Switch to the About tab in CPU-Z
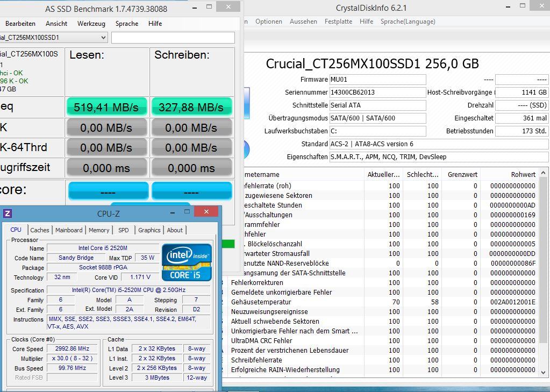Screen dimensions: 550x392 (175, 230)
